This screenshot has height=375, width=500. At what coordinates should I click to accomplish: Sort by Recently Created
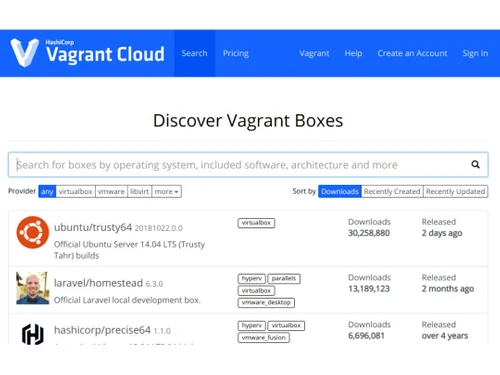coord(392,191)
